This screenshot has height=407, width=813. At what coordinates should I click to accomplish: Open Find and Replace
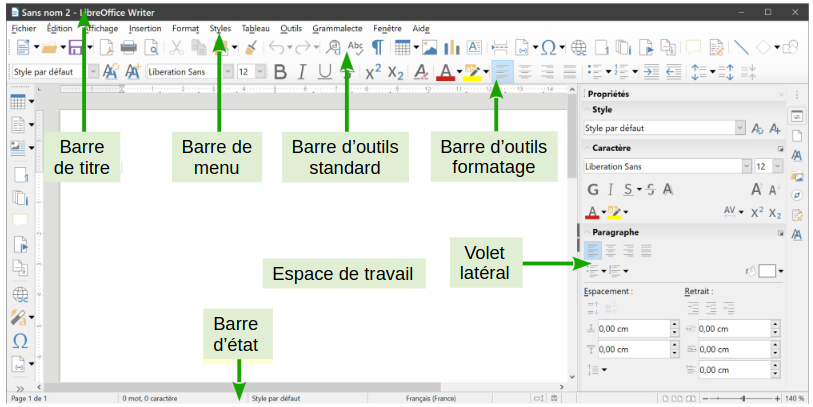[x=333, y=48]
